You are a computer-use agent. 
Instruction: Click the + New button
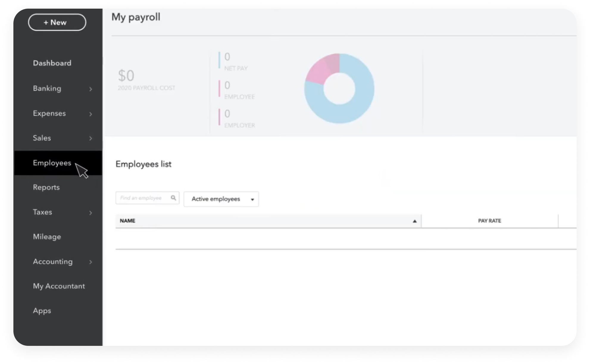coord(57,22)
